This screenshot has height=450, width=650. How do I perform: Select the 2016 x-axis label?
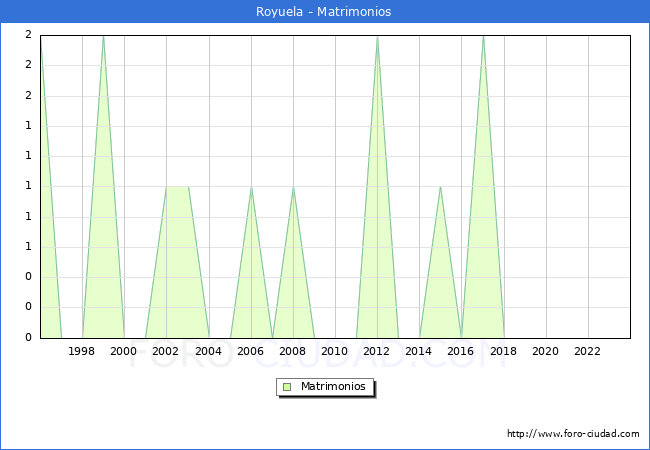[461, 351]
